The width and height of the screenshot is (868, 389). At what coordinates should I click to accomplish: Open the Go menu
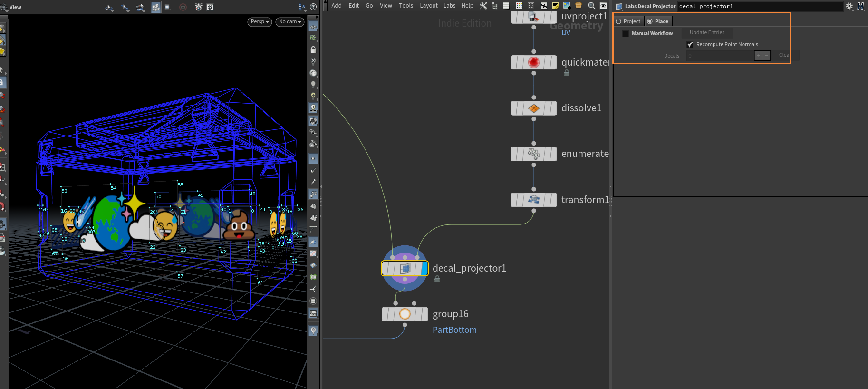click(369, 6)
